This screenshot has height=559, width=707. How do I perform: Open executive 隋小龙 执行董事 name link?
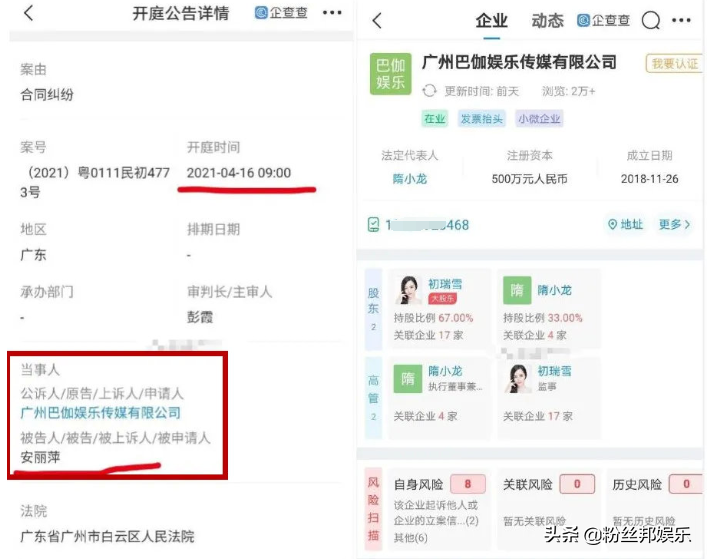tap(445, 371)
